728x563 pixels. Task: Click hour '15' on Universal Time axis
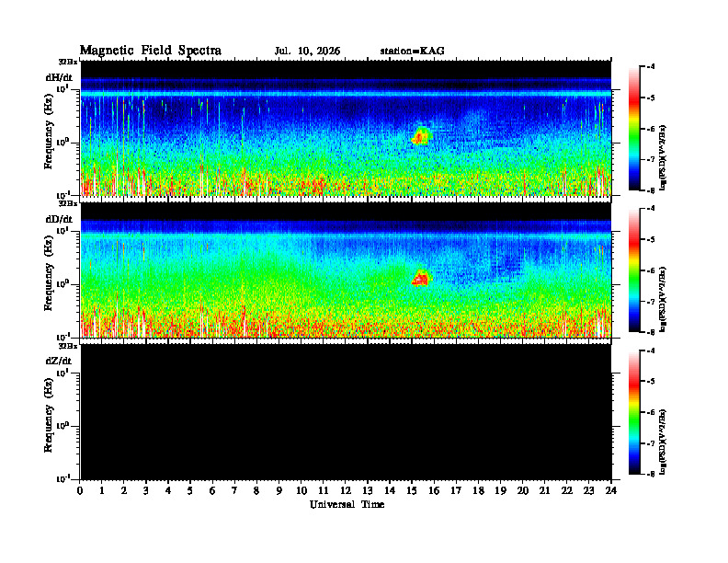pos(412,491)
